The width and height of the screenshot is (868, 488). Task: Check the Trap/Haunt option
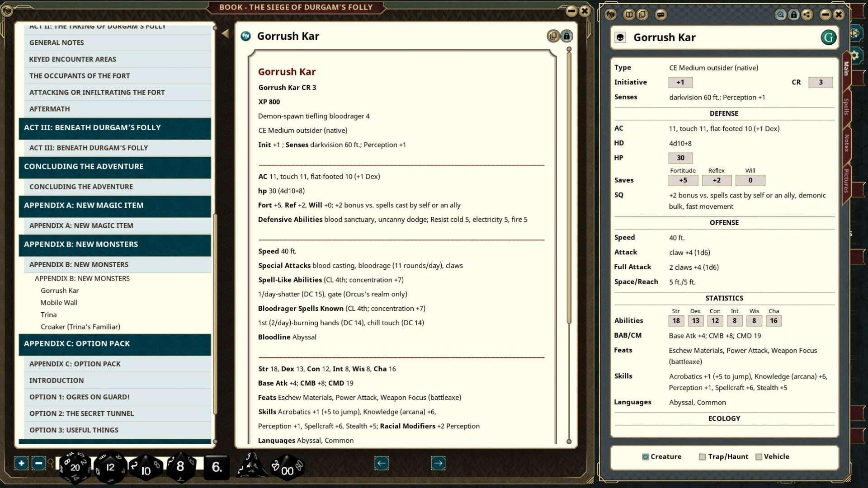coord(702,457)
